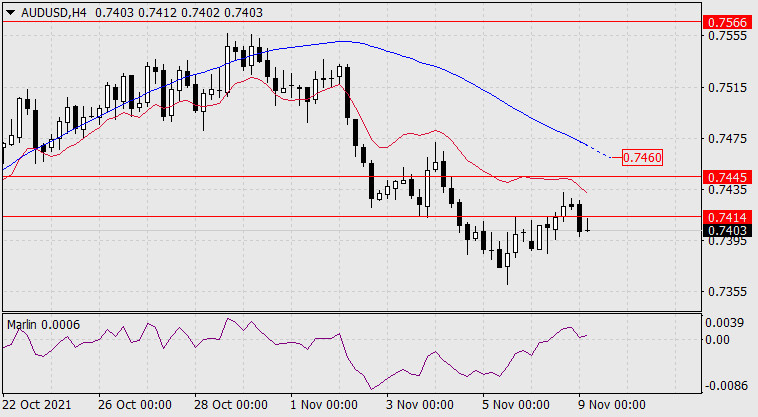
Task: Click the 28 Oct 00:00 time label
Action: click(231, 404)
